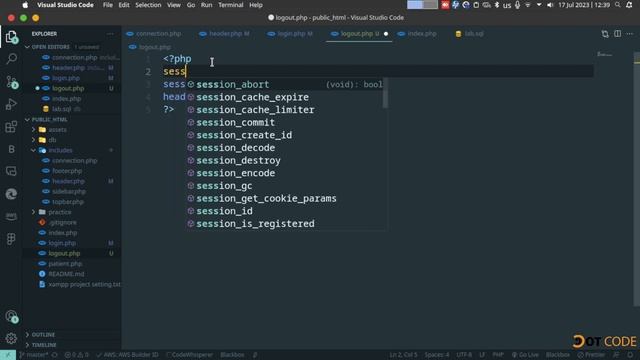
Task: Switch to the index.php tab
Action: (x=418, y=34)
